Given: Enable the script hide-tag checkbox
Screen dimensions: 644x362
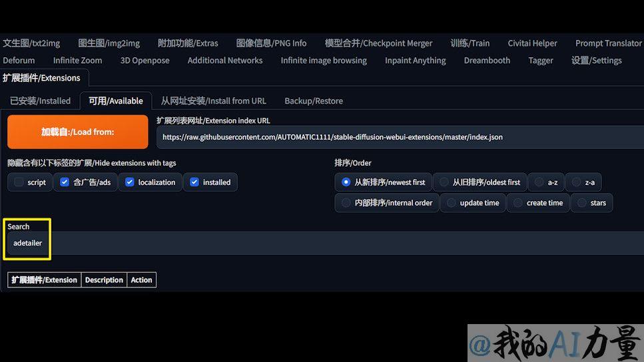Looking at the screenshot, I should coord(19,182).
